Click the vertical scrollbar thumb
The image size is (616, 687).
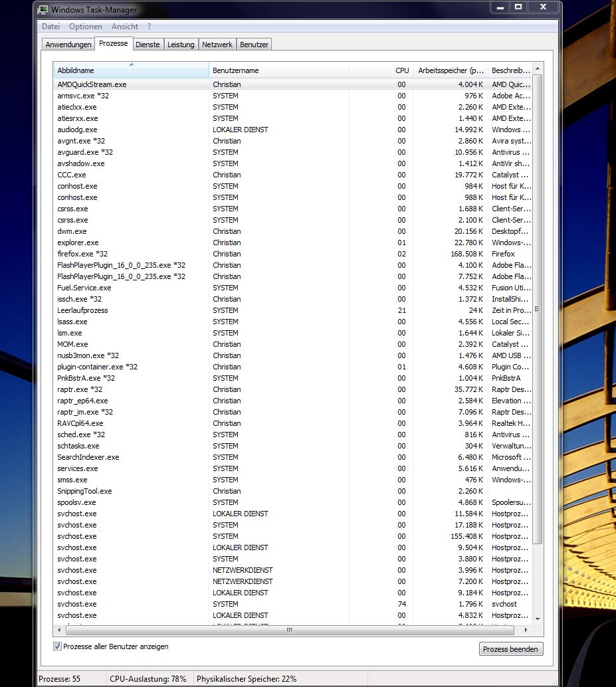(x=538, y=310)
